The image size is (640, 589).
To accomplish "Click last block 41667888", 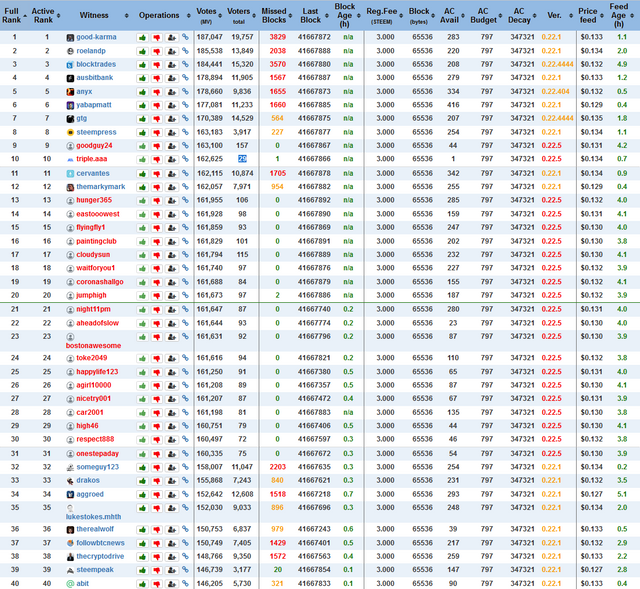I will click(x=314, y=51).
